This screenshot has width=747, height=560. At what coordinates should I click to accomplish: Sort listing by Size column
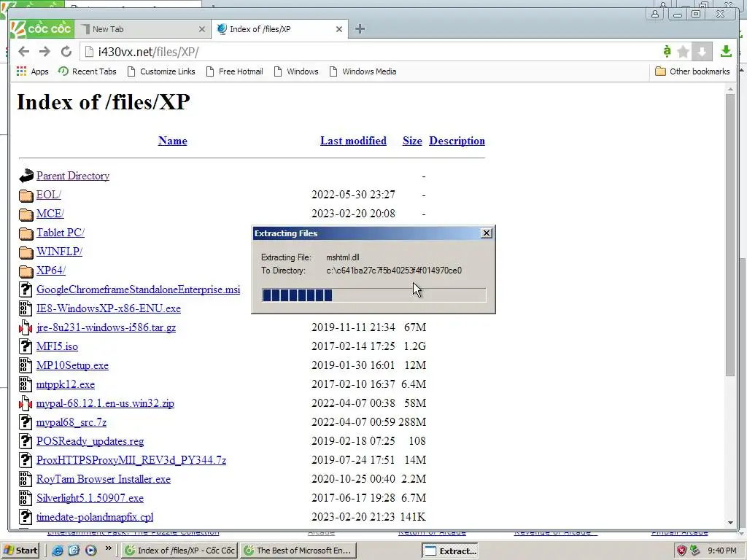pyautogui.click(x=412, y=141)
